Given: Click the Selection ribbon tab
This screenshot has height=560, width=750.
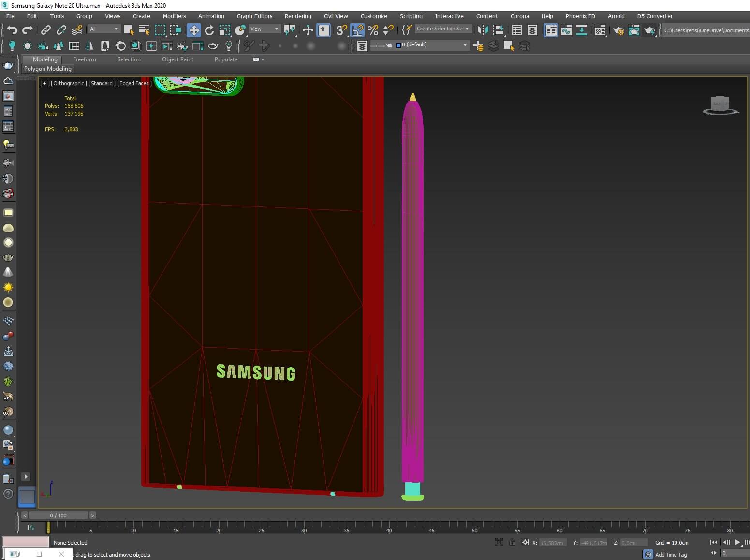Looking at the screenshot, I should tap(129, 59).
